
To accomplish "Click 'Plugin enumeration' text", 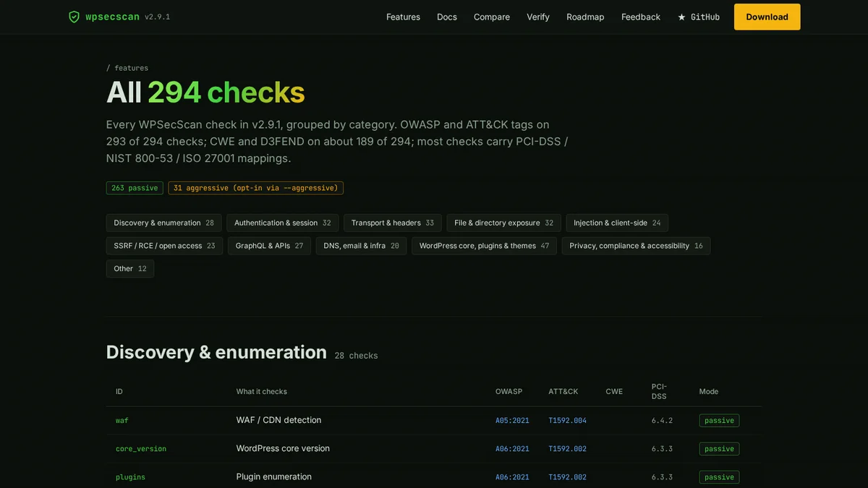I will pyautogui.click(x=274, y=476).
